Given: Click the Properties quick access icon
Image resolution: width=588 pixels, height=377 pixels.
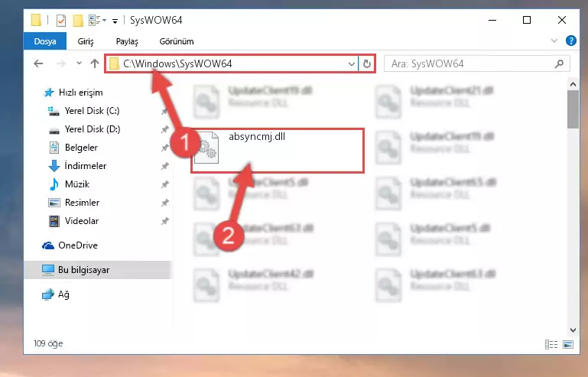Looking at the screenshot, I should [x=60, y=21].
